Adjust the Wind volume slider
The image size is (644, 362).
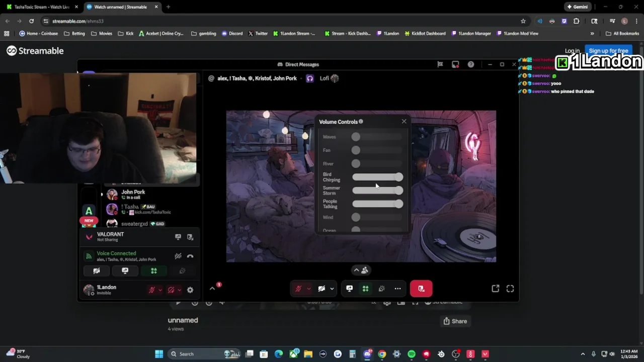(378, 217)
